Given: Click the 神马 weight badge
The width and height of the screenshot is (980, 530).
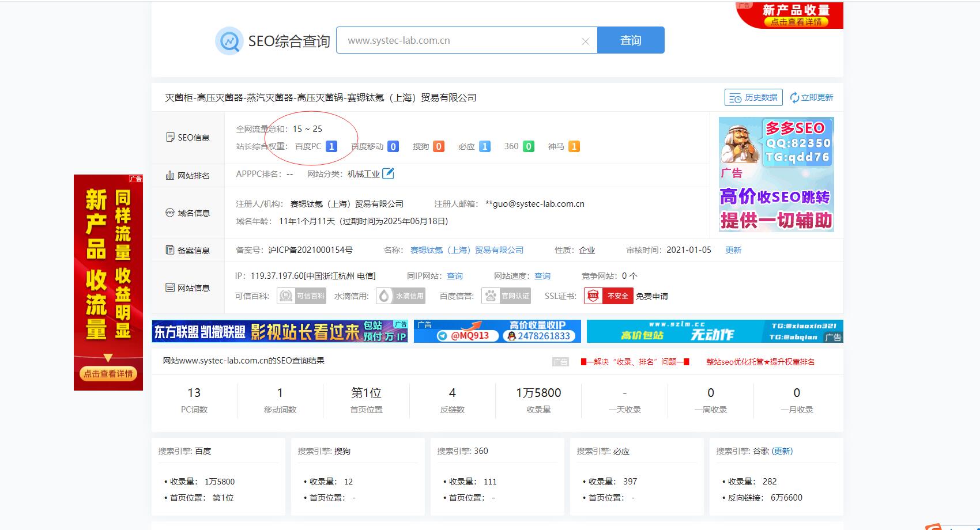Looking at the screenshot, I should coord(574,146).
